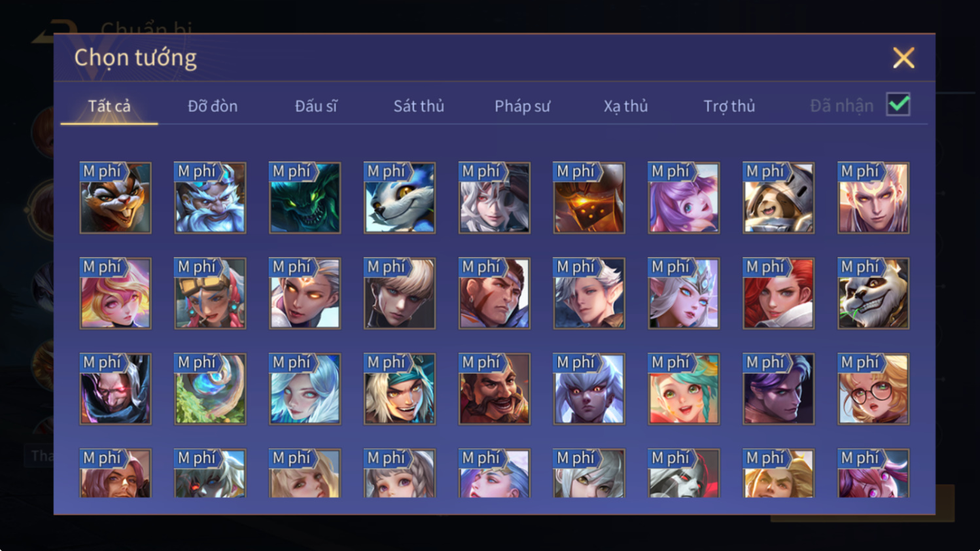Image resolution: width=980 pixels, height=551 pixels.
Task: Select the teal-haired girl with green eyes
Action: 684,389
